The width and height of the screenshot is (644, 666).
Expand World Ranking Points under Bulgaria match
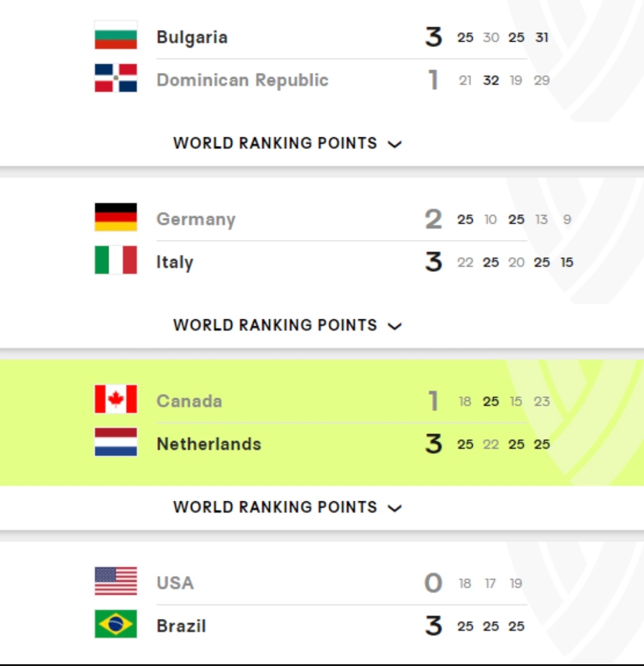tap(287, 143)
